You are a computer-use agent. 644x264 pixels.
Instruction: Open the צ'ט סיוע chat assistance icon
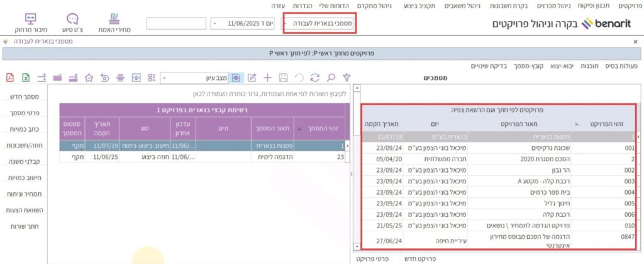(72, 23)
